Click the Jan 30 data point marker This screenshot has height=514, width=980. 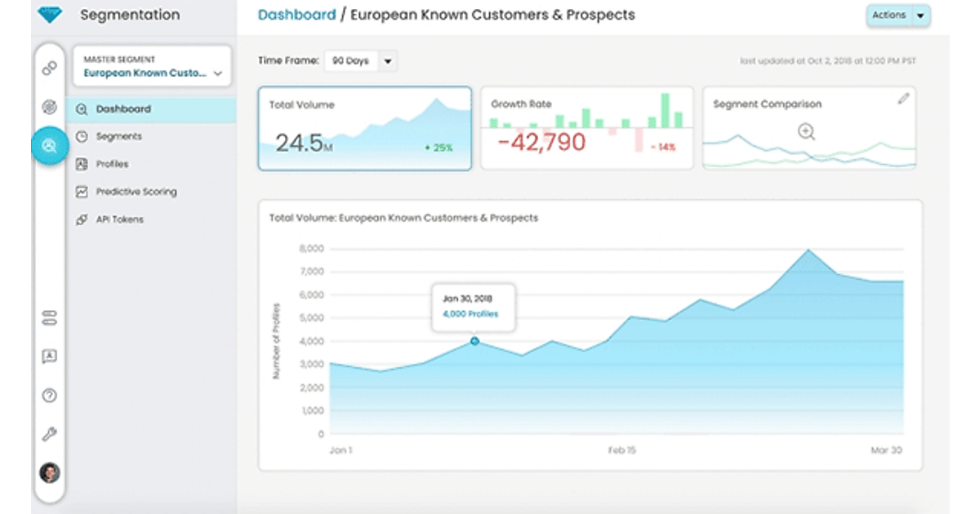point(474,341)
